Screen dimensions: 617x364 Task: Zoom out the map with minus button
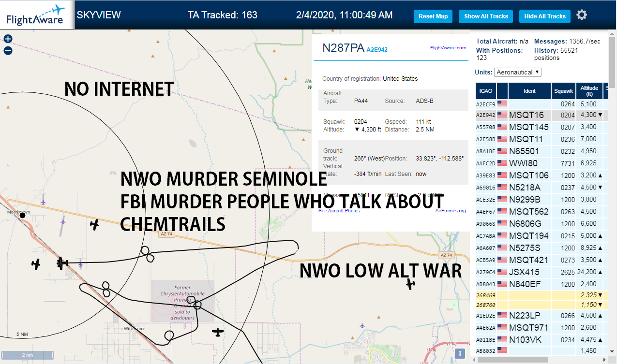pyautogui.click(x=8, y=50)
